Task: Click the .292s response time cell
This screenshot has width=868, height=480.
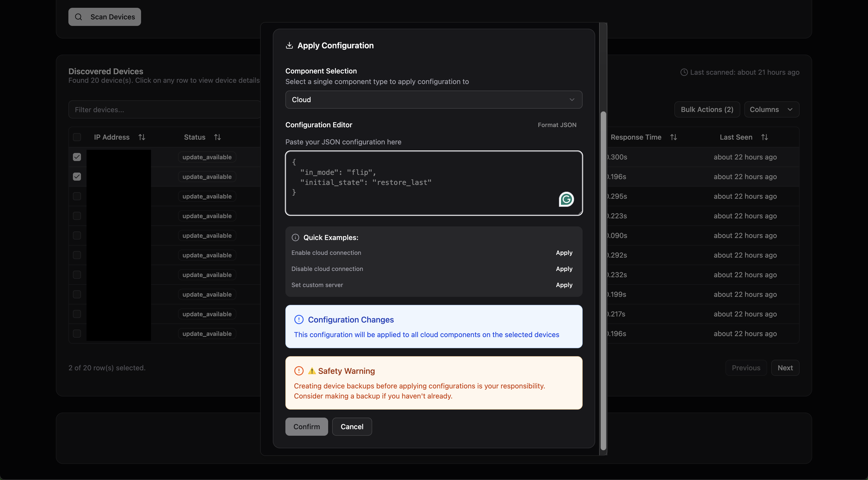Action: click(x=617, y=255)
